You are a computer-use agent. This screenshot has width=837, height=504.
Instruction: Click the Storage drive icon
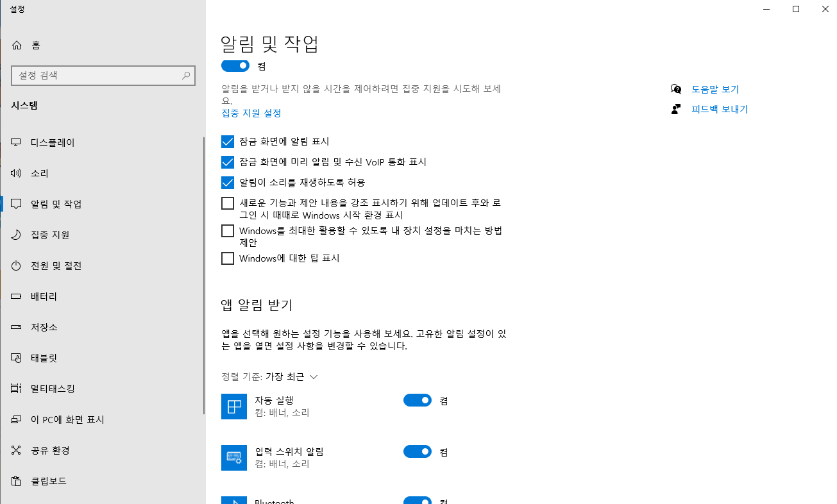17,327
